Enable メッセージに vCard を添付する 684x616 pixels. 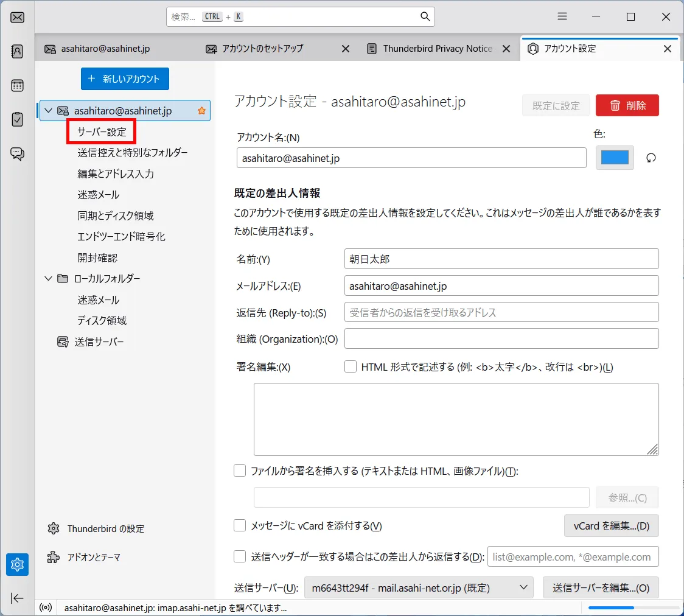point(240,525)
